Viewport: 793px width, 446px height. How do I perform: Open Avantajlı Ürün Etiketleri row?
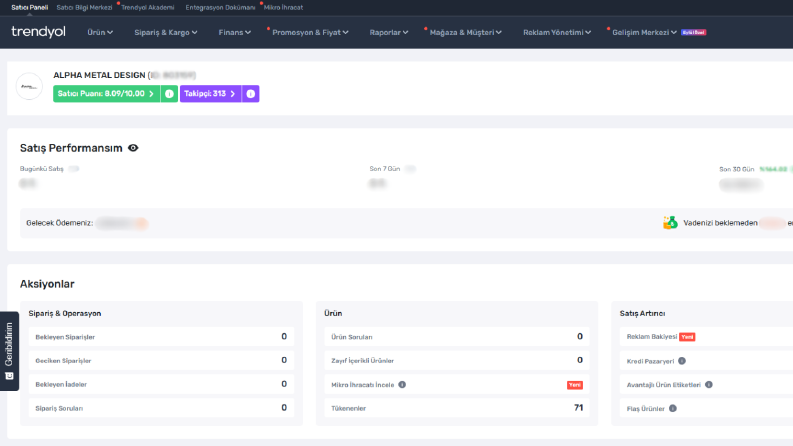pyautogui.click(x=707, y=384)
